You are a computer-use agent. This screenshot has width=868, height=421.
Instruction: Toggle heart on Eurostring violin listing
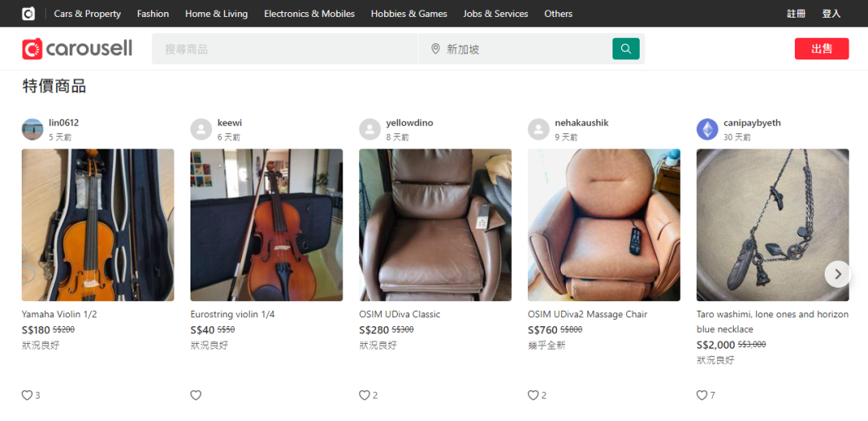[x=195, y=395]
